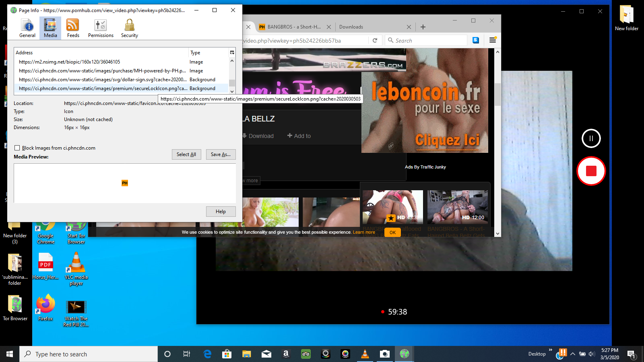
Task: Expand the hidden system tray icons
Action: [x=572, y=354]
